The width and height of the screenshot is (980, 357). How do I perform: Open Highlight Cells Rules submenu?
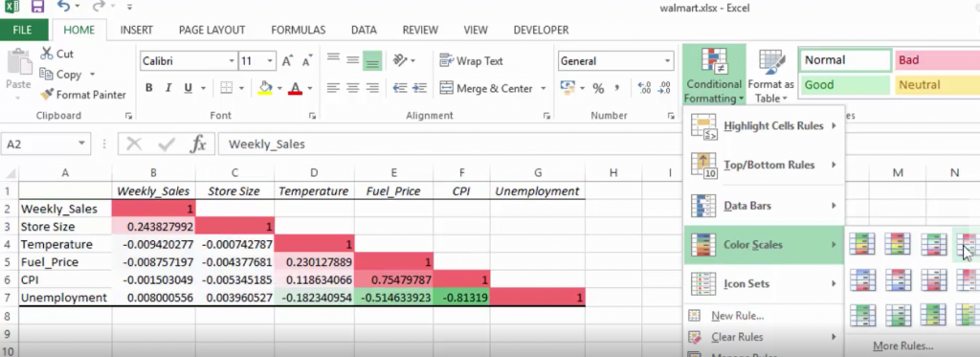(764, 125)
